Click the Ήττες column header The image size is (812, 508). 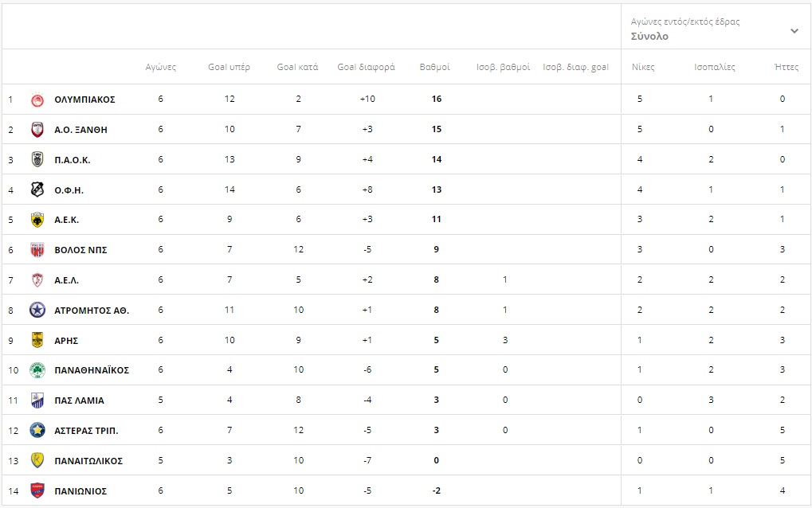pyautogui.click(x=787, y=67)
